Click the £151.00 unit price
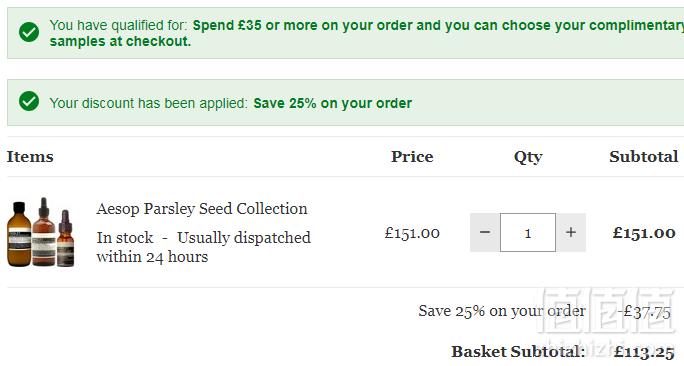 pos(412,233)
